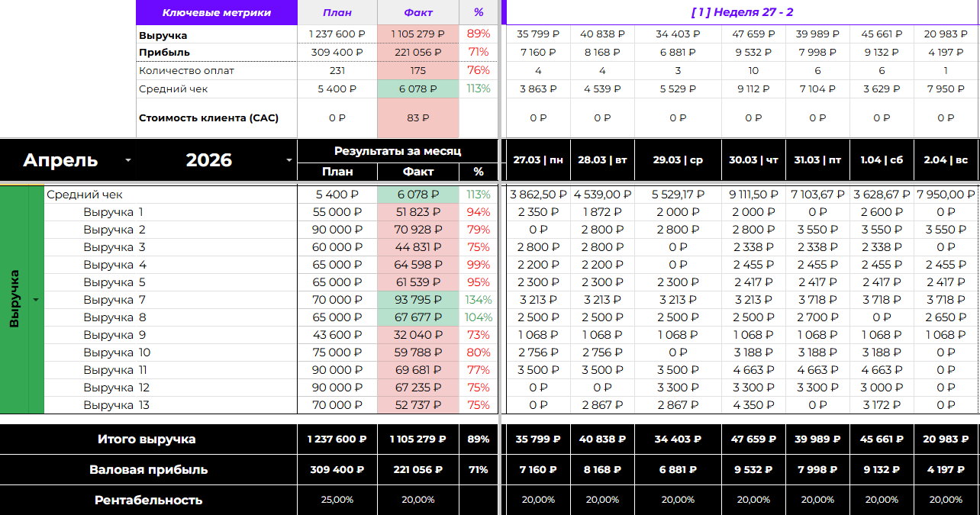Select the fact value '67 235 ₽'
Image resolution: width=980 pixels, height=515 pixels.
coord(418,388)
